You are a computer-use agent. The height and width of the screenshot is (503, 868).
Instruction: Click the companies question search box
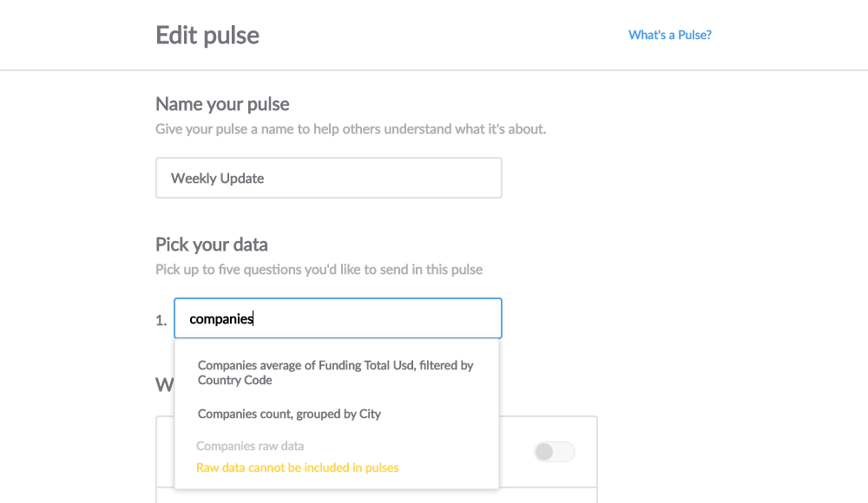(x=338, y=318)
